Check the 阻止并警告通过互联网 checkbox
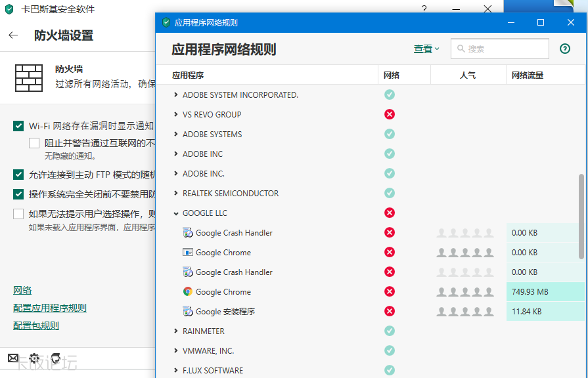This screenshot has height=378, width=588. pyautogui.click(x=34, y=143)
